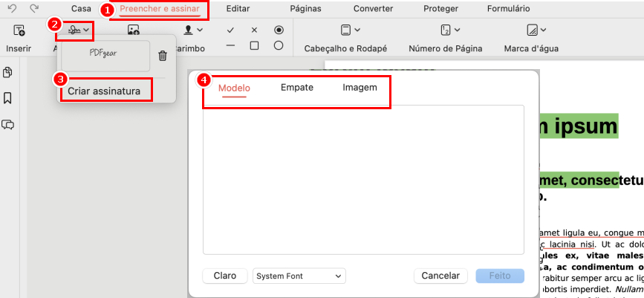The height and width of the screenshot is (298, 644).
Task: Click the insert image icon
Action: pos(134,30)
